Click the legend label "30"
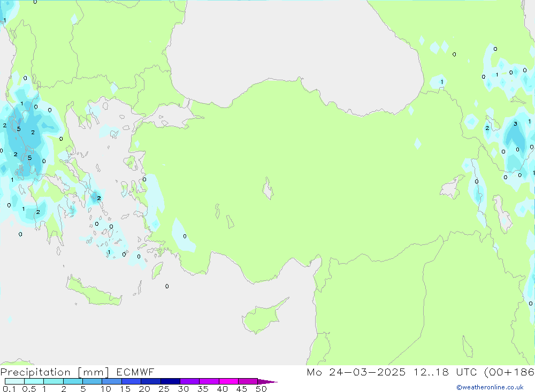This screenshot has width=535, height=392. [183, 389]
